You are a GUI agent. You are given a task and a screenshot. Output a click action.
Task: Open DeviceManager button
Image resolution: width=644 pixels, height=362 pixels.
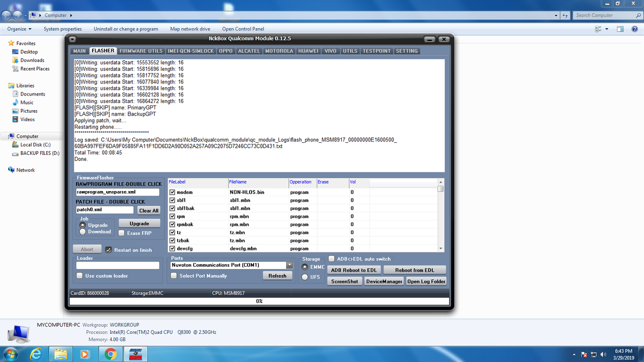(x=384, y=281)
